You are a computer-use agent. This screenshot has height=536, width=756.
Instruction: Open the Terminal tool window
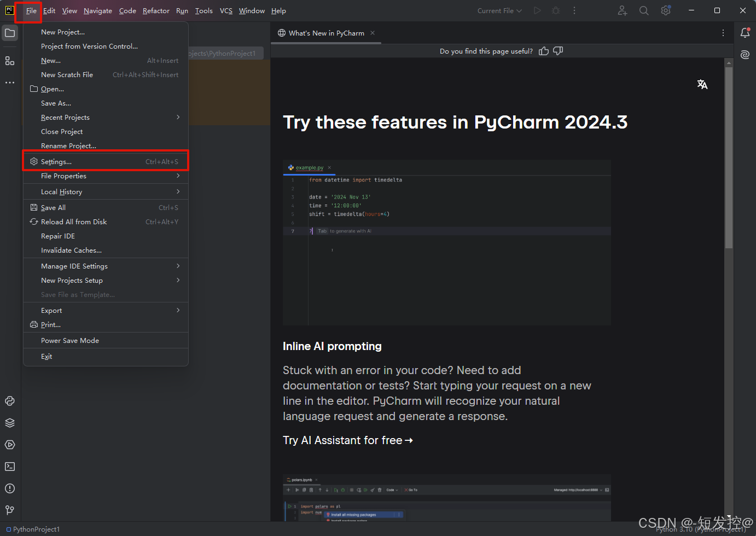coord(10,467)
